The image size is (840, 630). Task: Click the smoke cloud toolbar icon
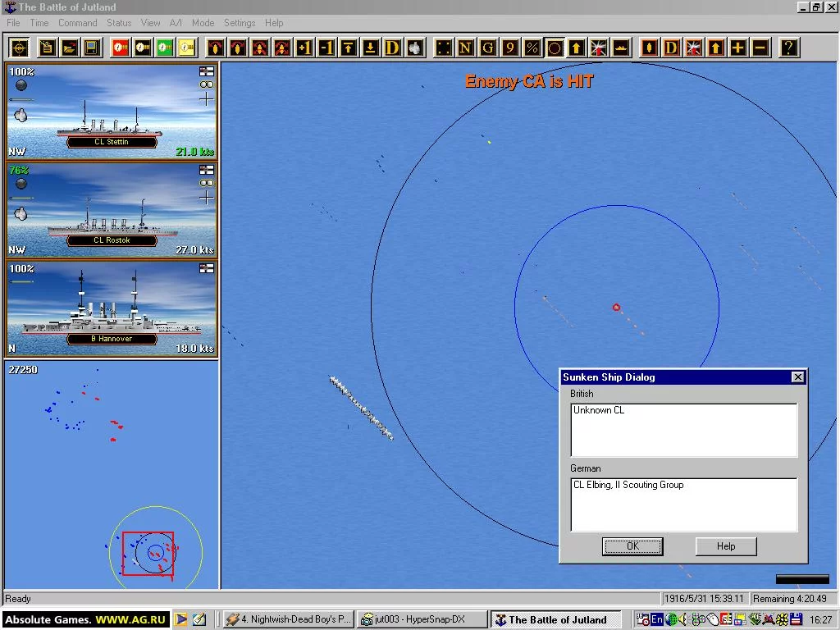click(414, 48)
